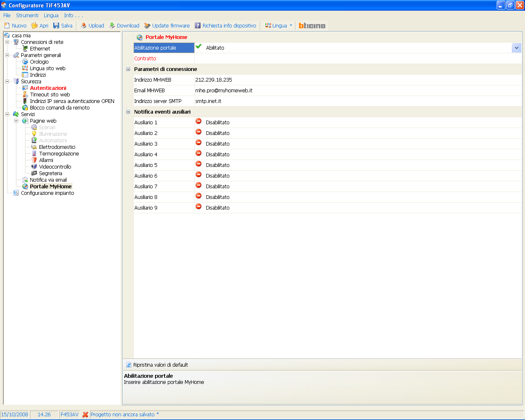This screenshot has height=420, width=525.
Task: Select Indirizzi IP senza autenticazione OPEN
Action: click(x=72, y=101)
